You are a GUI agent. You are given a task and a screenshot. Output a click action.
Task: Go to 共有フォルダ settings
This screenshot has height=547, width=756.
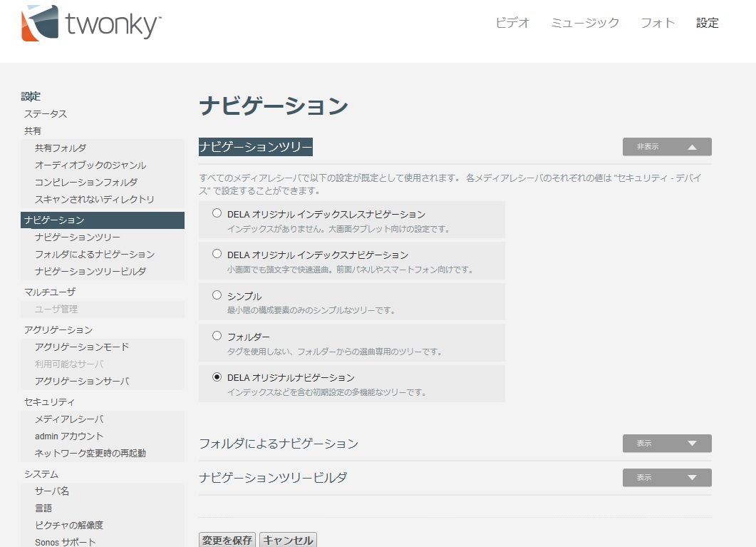pyautogui.click(x=61, y=148)
